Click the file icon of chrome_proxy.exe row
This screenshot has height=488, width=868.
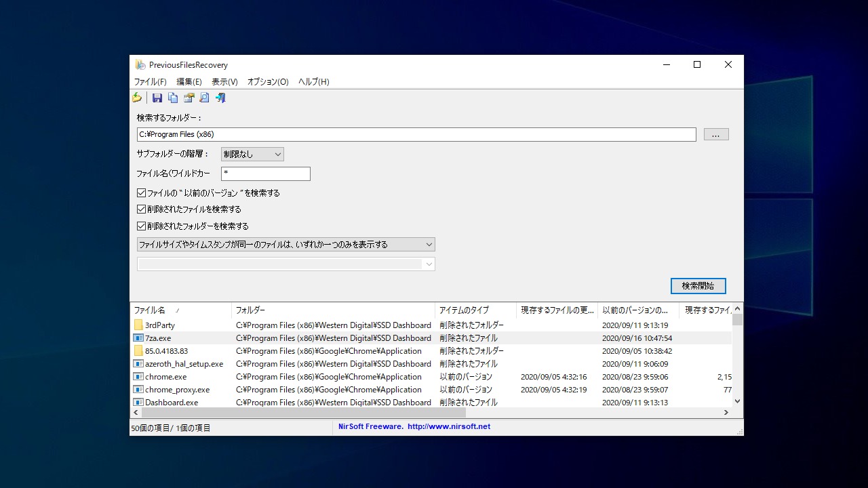pyautogui.click(x=138, y=390)
